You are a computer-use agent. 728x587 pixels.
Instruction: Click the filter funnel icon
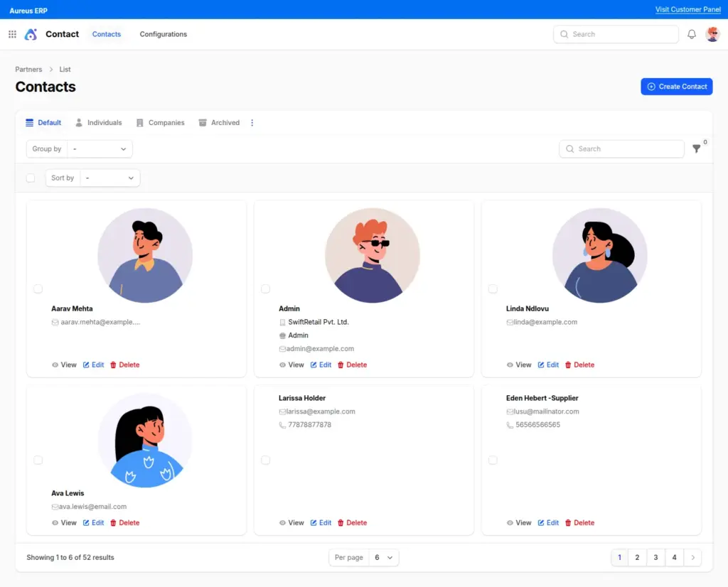(x=697, y=149)
